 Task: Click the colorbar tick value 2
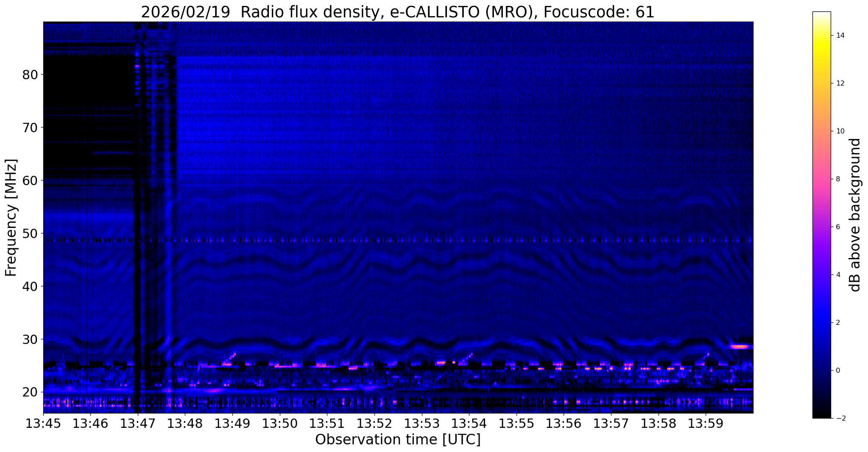point(837,323)
